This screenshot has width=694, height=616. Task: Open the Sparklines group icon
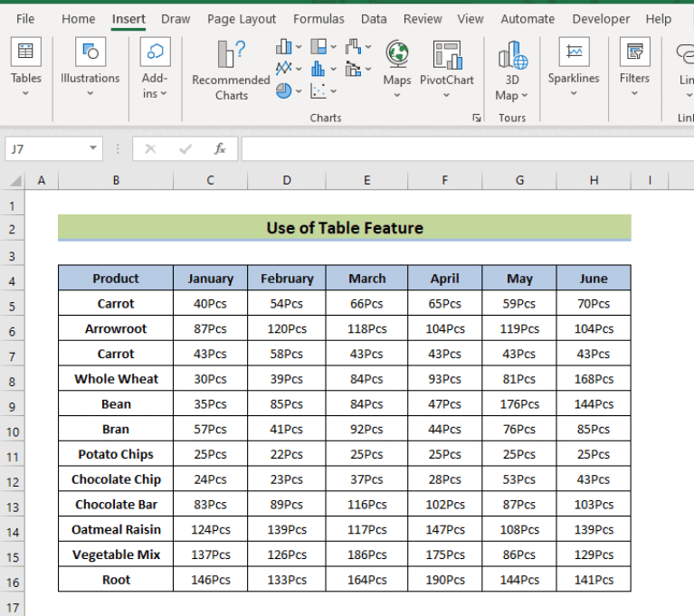(574, 52)
